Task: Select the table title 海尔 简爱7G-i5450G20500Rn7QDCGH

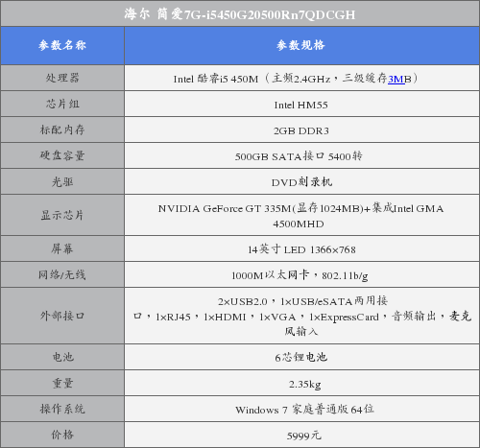Action: pyautogui.click(x=240, y=14)
